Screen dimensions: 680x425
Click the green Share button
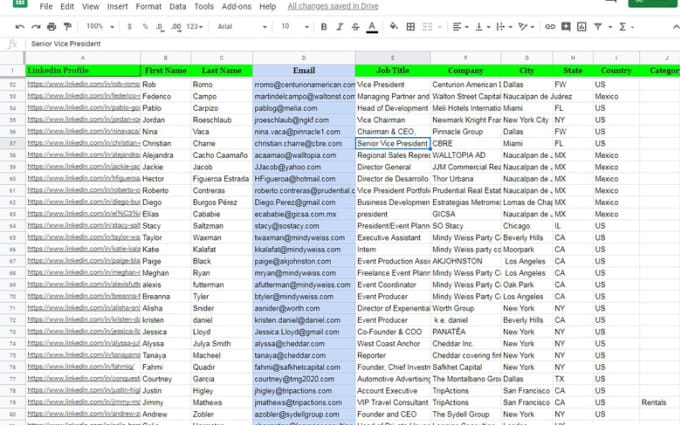(x=652, y=3)
